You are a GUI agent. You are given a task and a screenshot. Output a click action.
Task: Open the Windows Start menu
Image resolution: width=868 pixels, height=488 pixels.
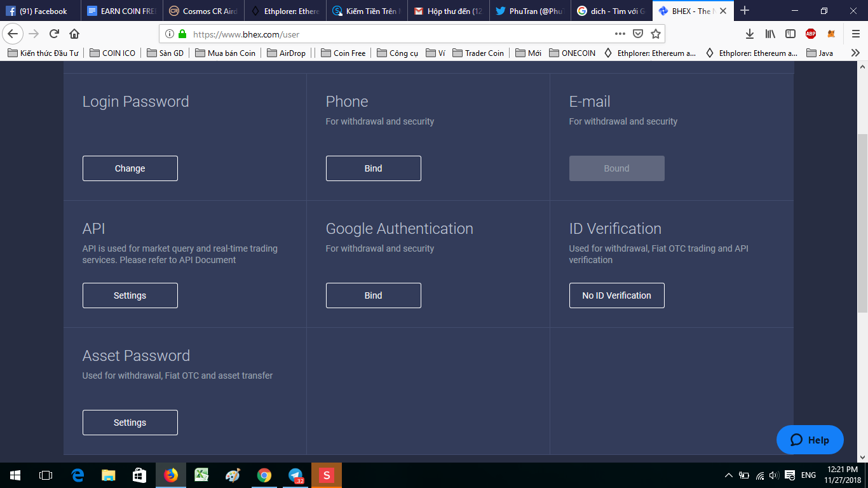pyautogui.click(x=15, y=475)
